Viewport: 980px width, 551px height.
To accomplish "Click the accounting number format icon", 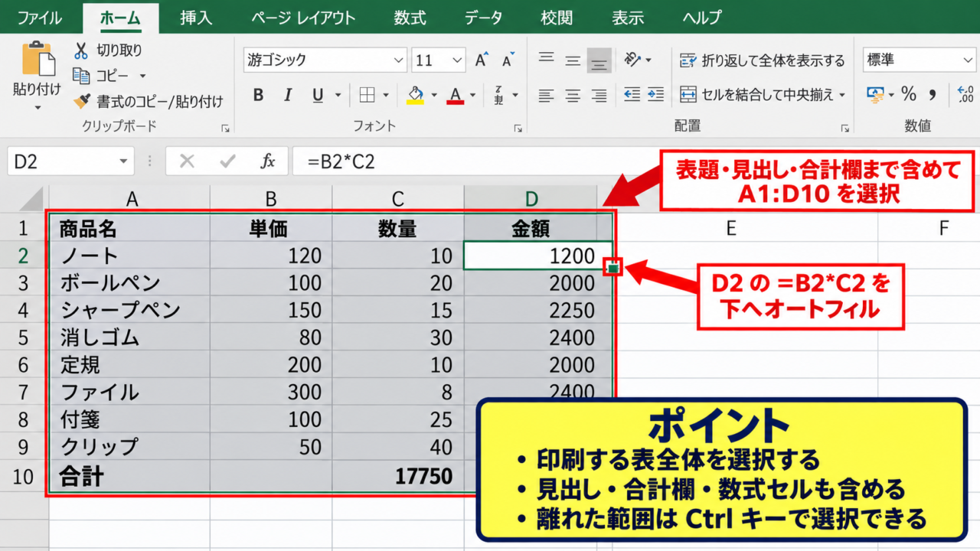I will click(875, 95).
